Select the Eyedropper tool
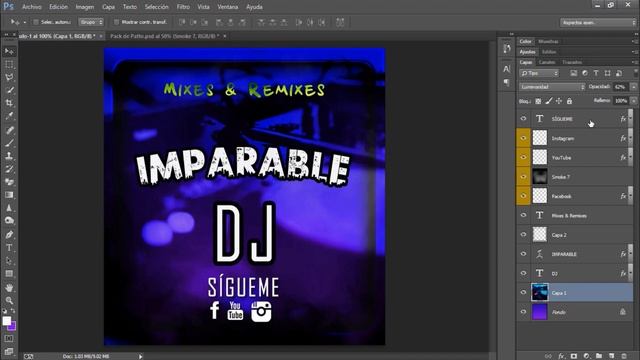This screenshot has height=360, width=640. [x=9, y=116]
